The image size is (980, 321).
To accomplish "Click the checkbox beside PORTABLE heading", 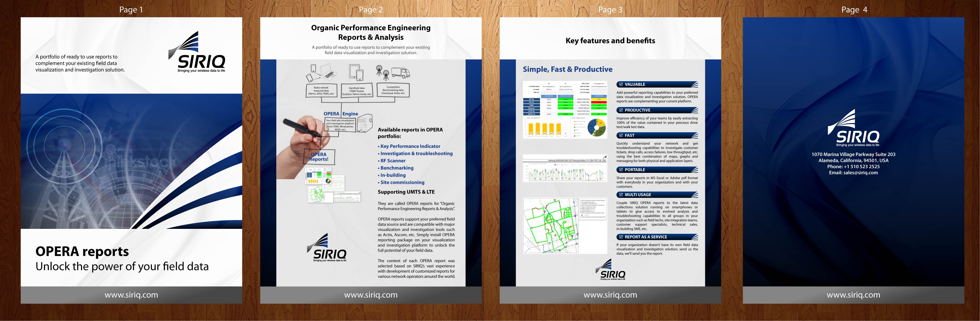I will tap(621, 170).
